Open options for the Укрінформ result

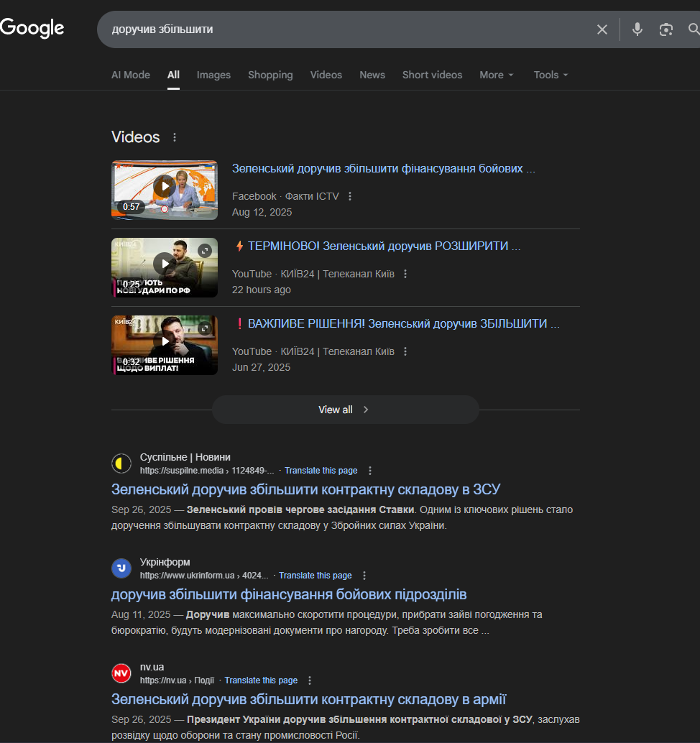point(364,576)
